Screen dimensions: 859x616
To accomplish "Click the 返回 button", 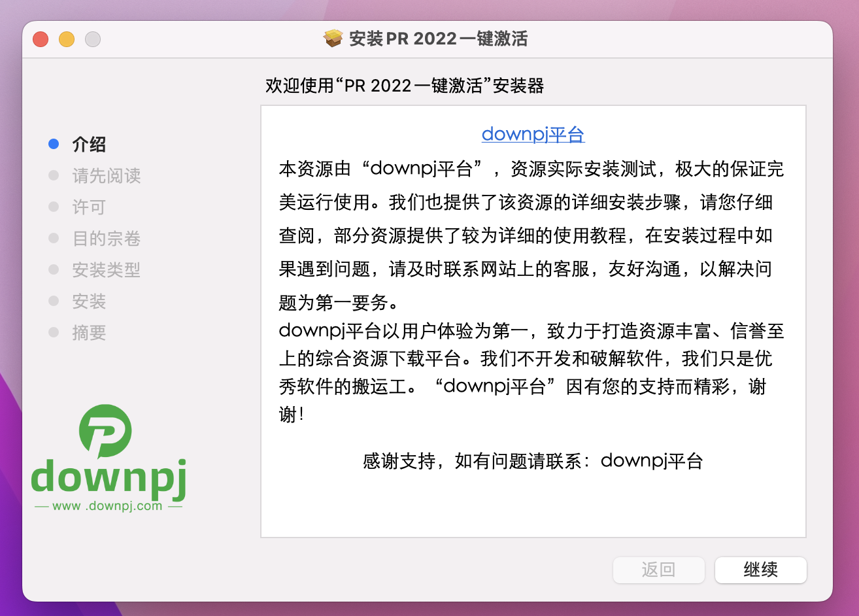I will pos(658,570).
